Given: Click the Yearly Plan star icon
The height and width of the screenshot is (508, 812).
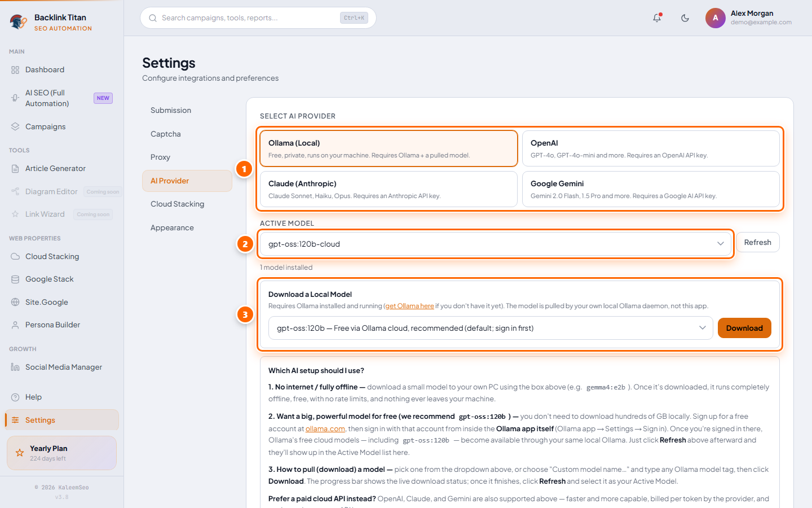Looking at the screenshot, I should pos(20,453).
